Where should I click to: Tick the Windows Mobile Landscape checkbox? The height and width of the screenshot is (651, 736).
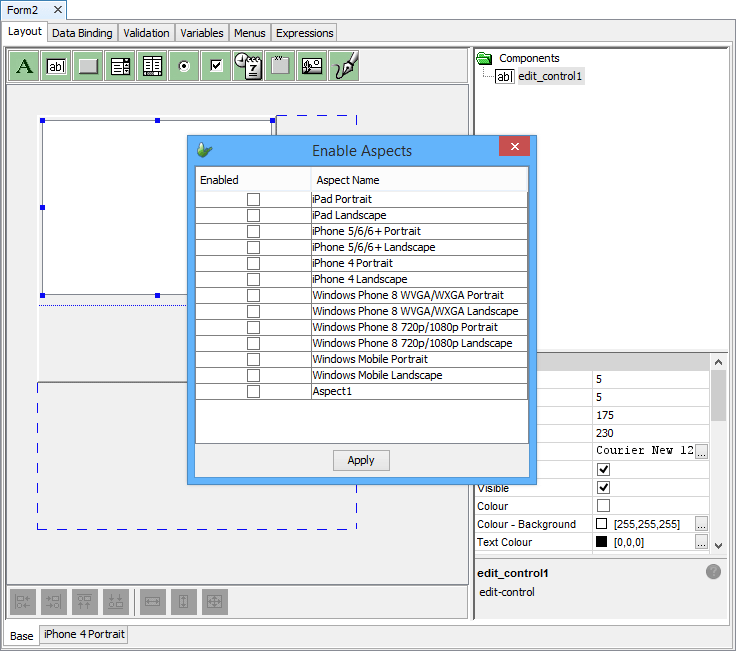(x=253, y=375)
